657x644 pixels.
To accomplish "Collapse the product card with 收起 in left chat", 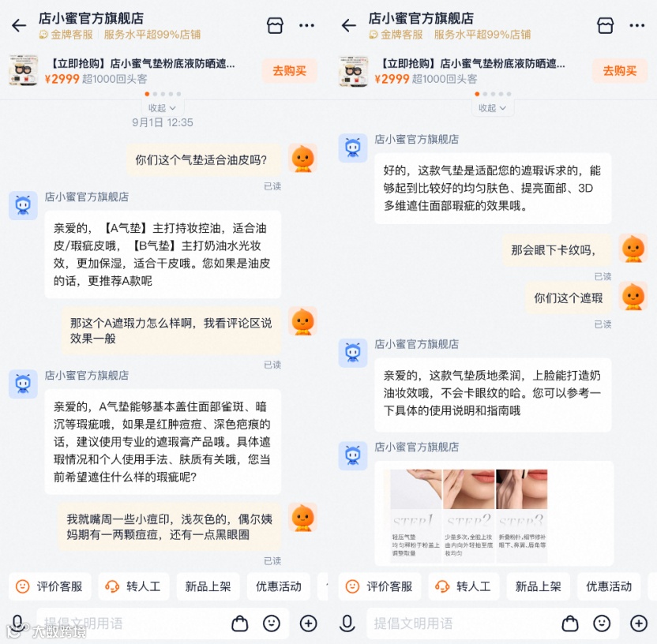I will point(162,107).
